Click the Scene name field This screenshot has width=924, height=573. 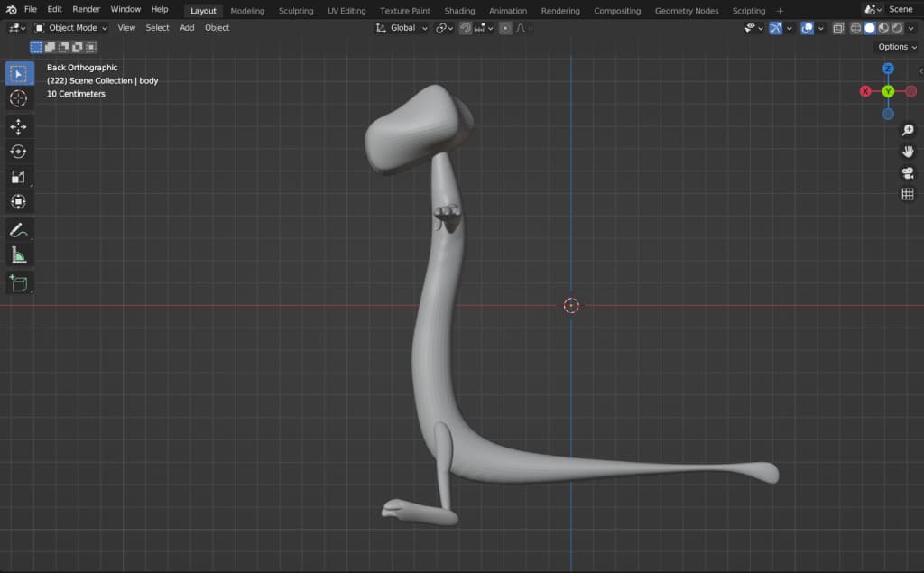[900, 9]
